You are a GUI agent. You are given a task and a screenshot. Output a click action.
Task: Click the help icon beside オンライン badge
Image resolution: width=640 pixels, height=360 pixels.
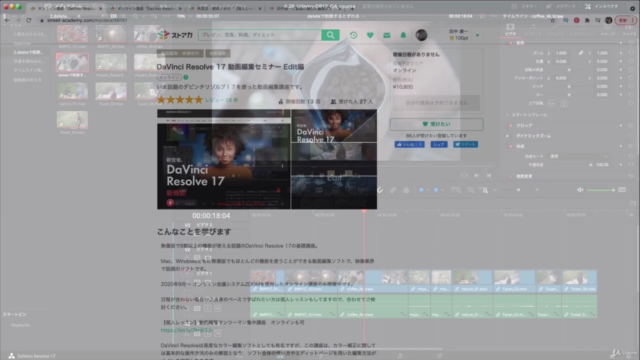(186, 77)
